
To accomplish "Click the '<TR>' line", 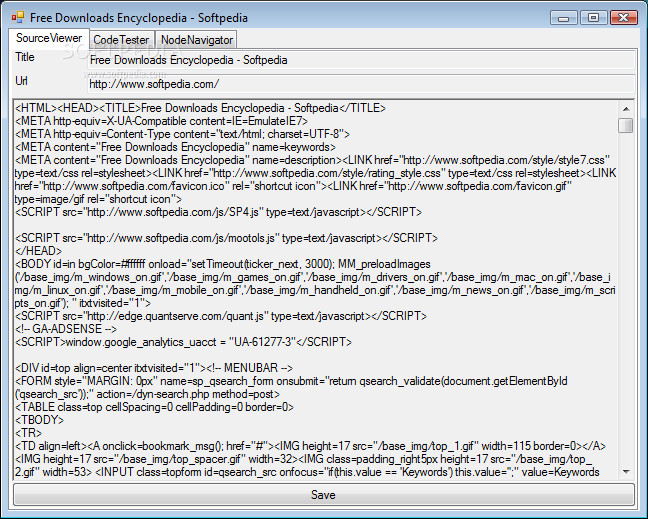I will click(29, 433).
